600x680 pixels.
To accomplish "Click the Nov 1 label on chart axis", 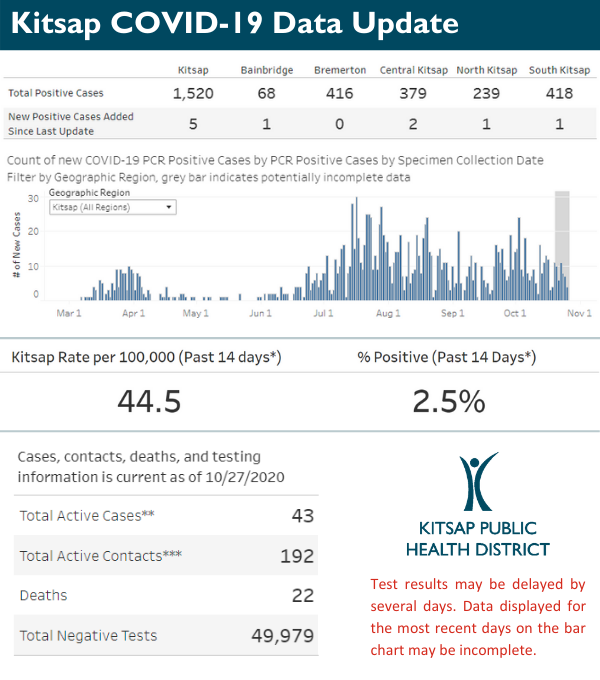I will [x=581, y=313].
